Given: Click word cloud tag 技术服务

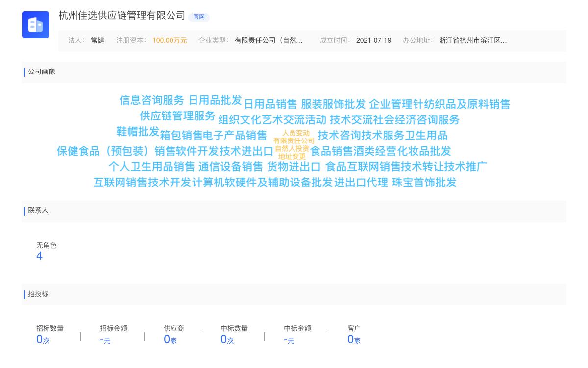Looking at the screenshot, I should tap(383, 136).
